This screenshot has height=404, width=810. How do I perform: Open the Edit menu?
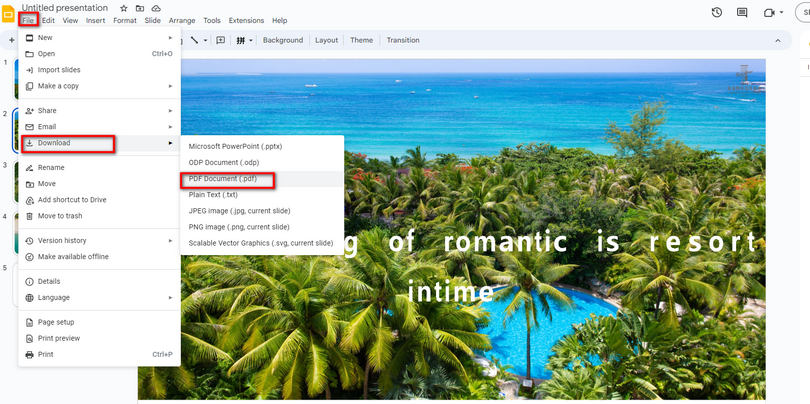tap(49, 21)
